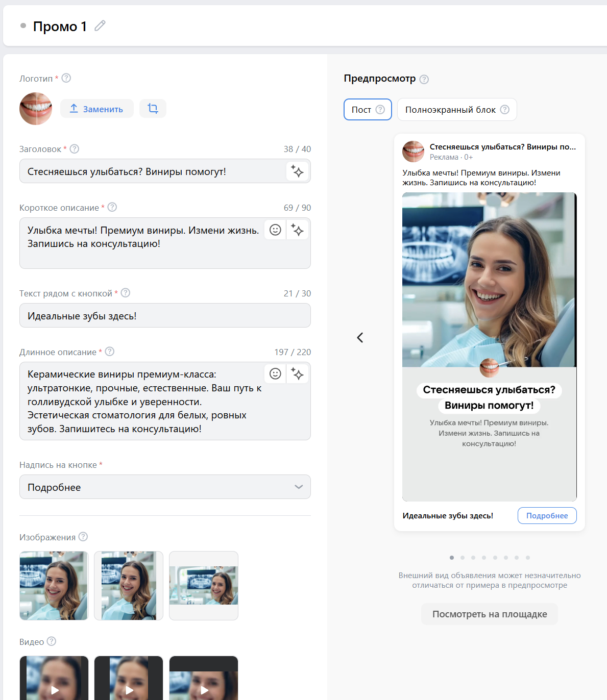Viewport: 607px width, 700px height.
Task: Switch to Полноэкранный блок preview tab
Action: 457,110
